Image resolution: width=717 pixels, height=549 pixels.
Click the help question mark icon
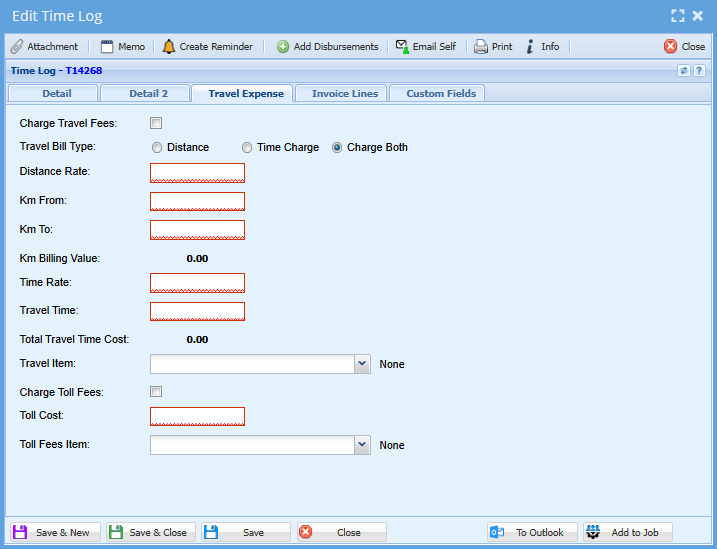[699, 71]
